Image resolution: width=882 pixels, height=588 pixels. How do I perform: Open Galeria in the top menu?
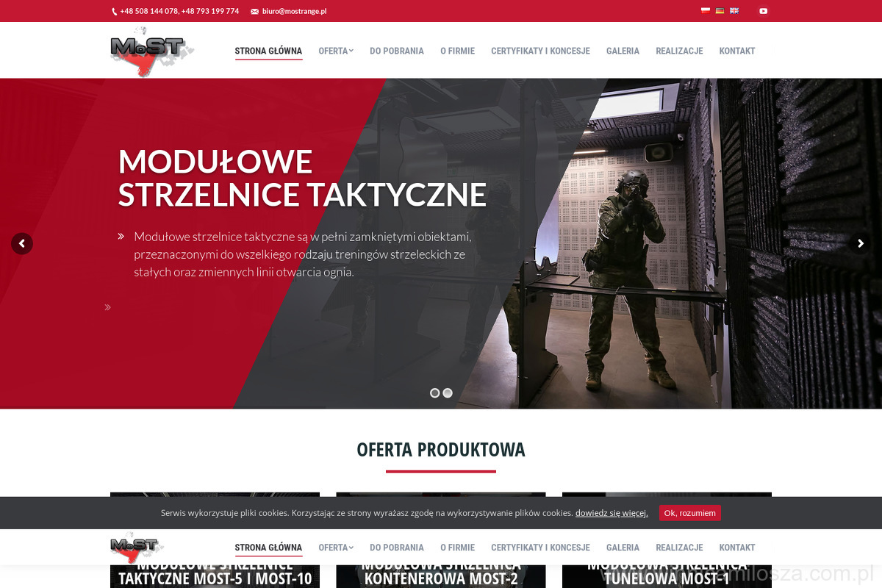623,51
